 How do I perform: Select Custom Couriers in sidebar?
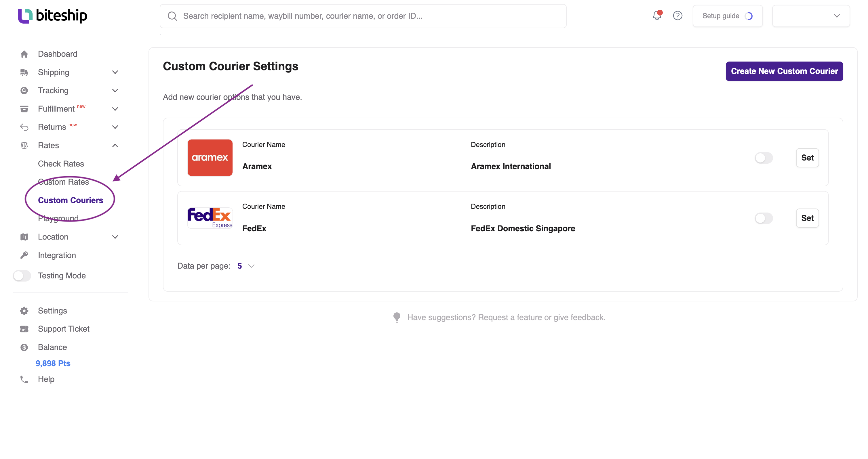[x=71, y=200]
